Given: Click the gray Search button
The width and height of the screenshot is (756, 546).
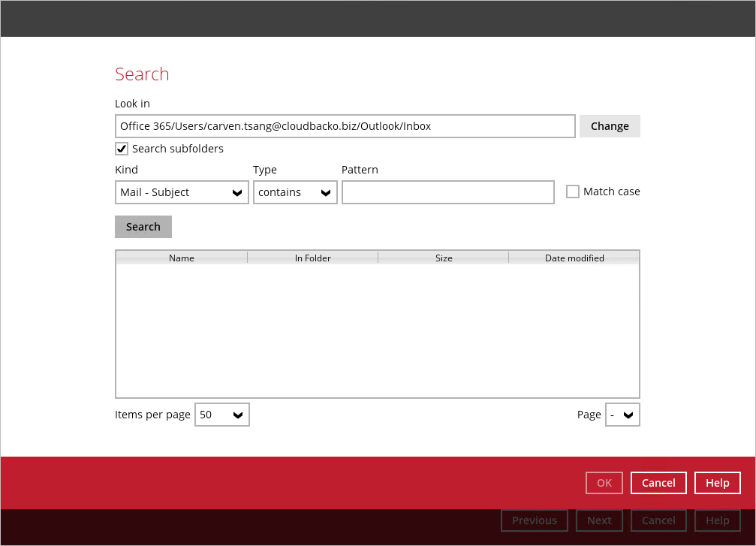Looking at the screenshot, I should tap(143, 227).
